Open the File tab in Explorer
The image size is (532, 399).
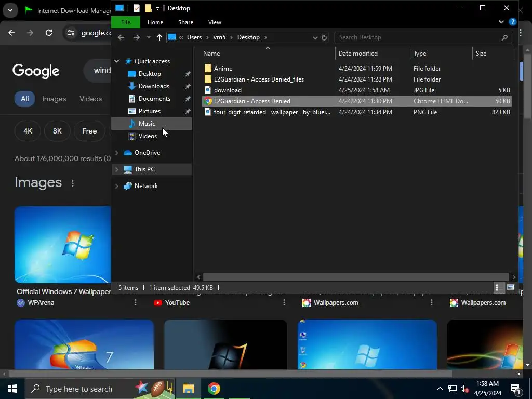pyautogui.click(x=126, y=22)
